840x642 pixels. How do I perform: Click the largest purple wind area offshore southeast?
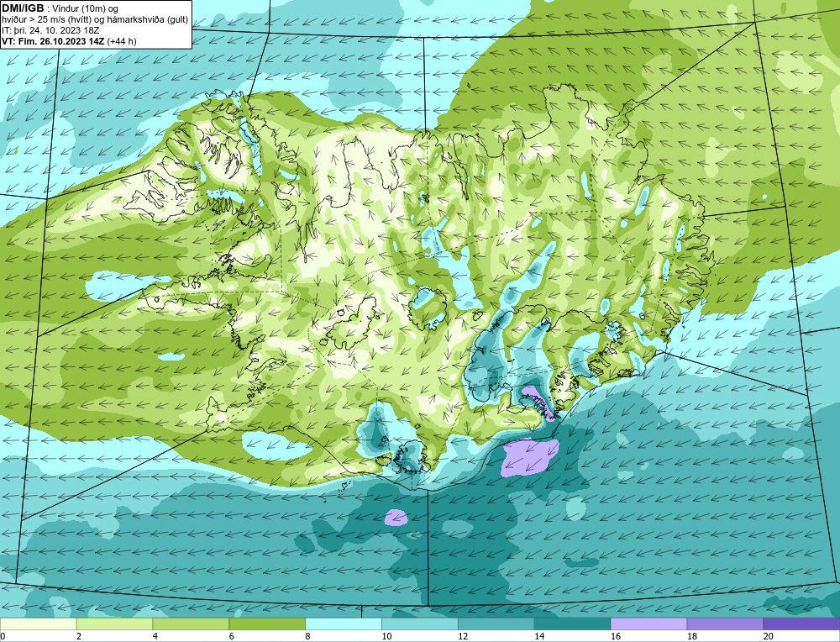coord(529,457)
